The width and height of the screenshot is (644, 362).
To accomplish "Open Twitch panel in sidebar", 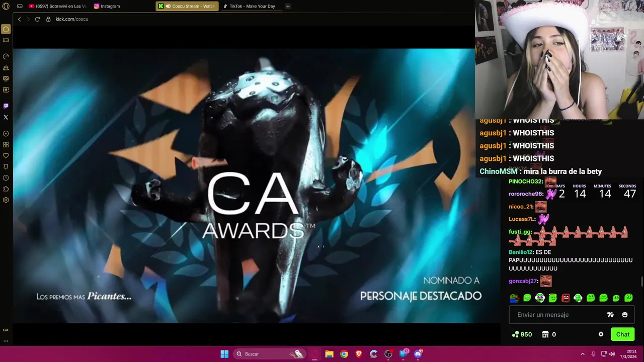I will [x=6, y=106].
